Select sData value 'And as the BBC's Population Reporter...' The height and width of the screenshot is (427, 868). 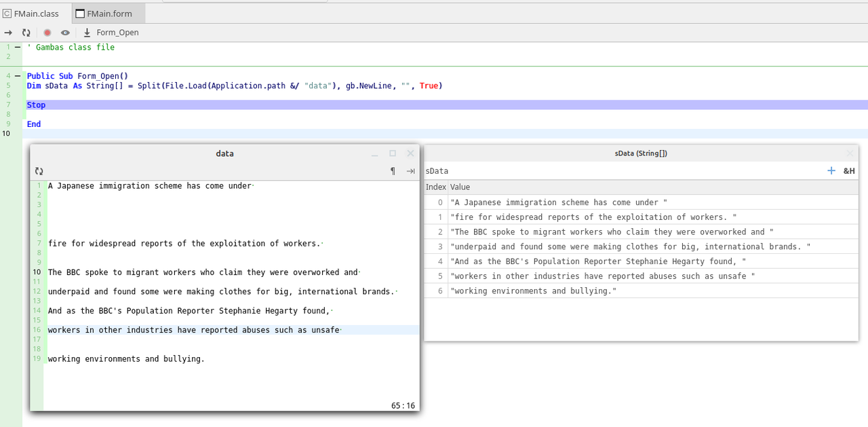(x=598, y=261)
